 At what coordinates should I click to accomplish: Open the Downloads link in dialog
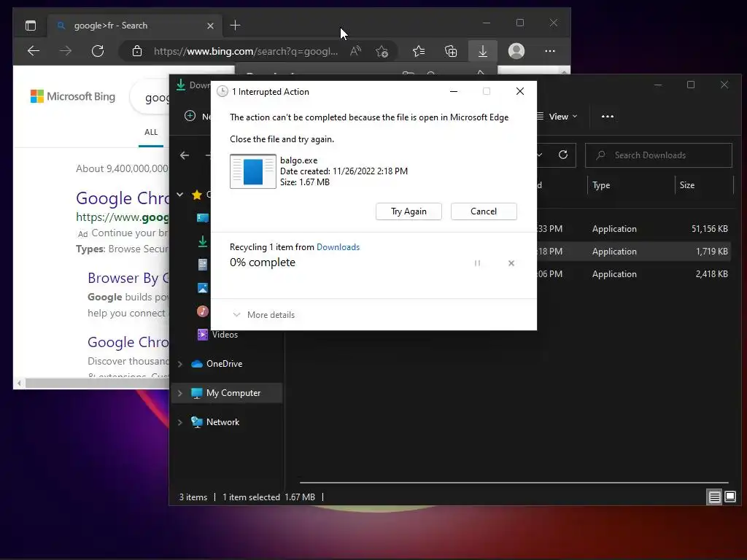tap(338, 246)
